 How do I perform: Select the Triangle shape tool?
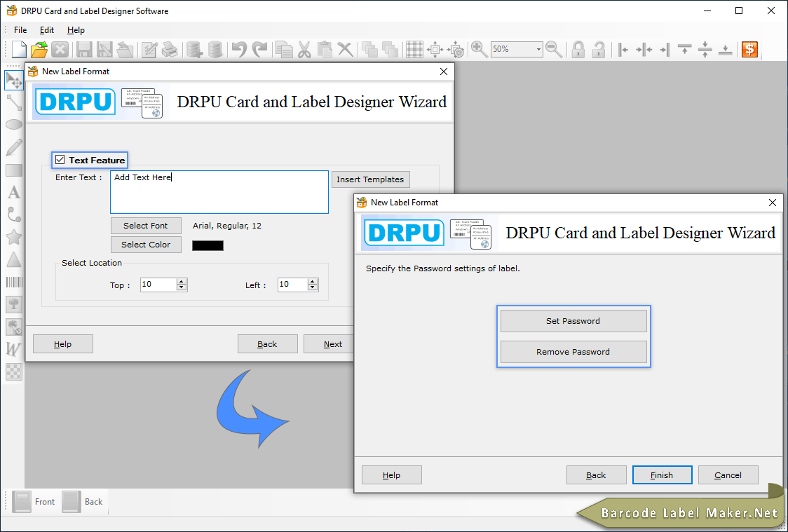coord(14,259)
